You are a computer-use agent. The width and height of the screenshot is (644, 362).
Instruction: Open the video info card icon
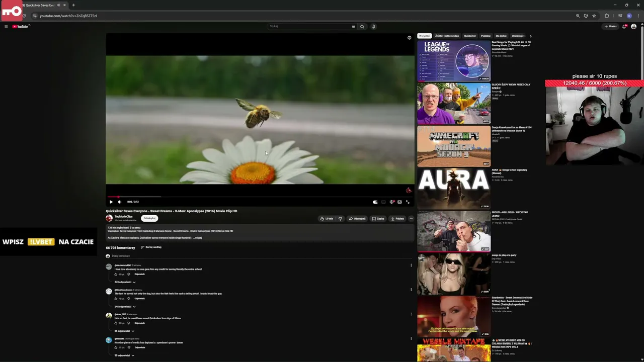click(x=409, y=38)
